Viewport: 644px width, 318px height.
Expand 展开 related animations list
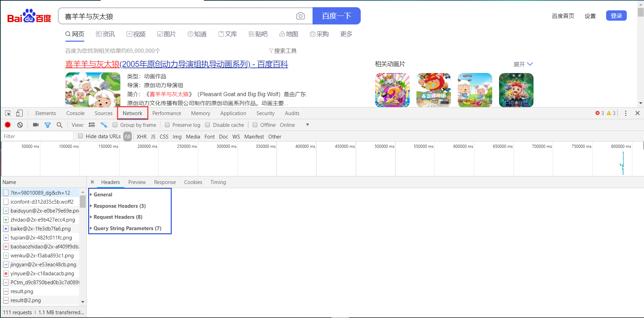(523, 64)
